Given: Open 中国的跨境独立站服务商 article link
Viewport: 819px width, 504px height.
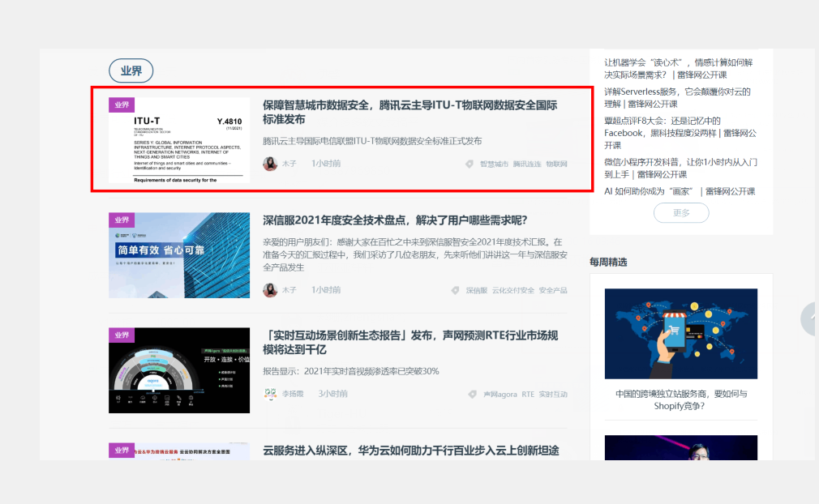Looking at the screenshot, I should tap(681, 399).
